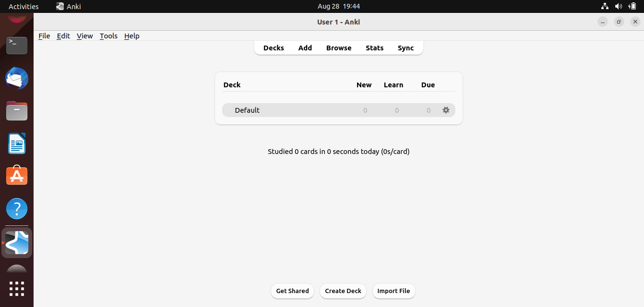Start a Sync from the toolbar

click(x=406, y=48)
